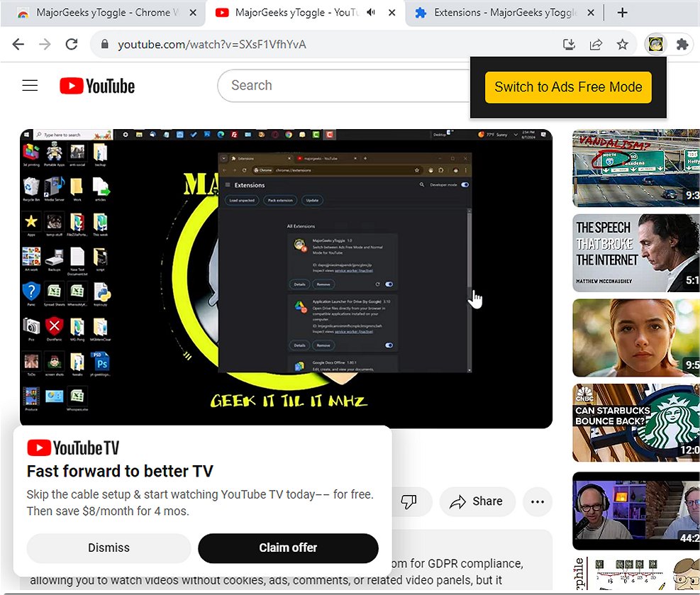The width and height of the screenshot is (700, 595).
Task: Open the Can Starbucks Bounce Back video
Action: 636,423
